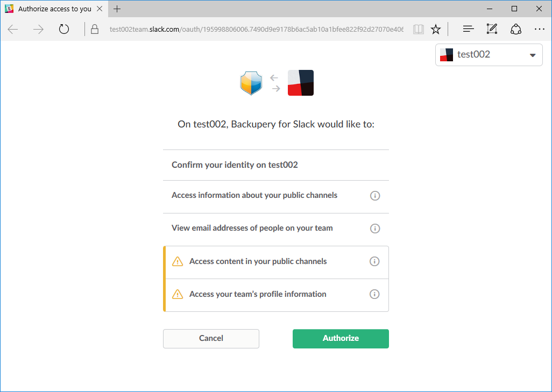Click the Make a Web Note icon
This screenshot has height=392, width=552.
point(492,29)
